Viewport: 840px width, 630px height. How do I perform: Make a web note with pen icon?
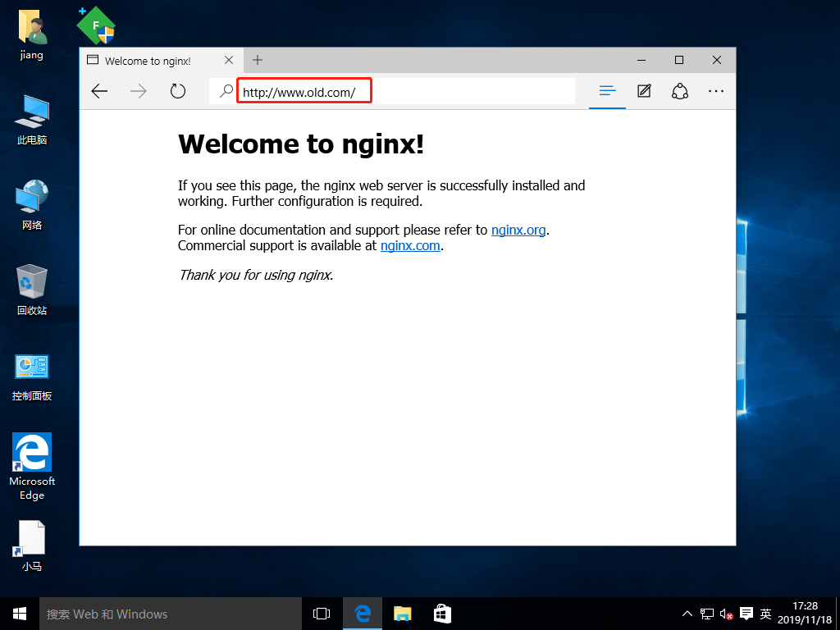(644, 91)
